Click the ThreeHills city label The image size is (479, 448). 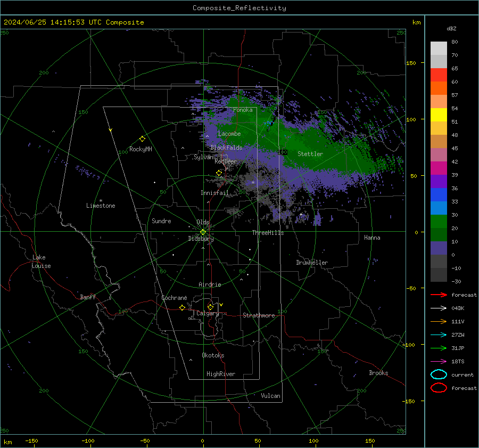tap(268, 233)
